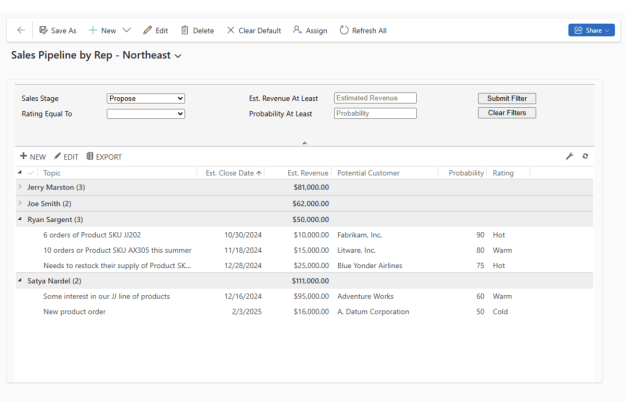Focus the Estimated Revenue input field
The height and width of the screenshot is (414, 625).
(x=375, y=98)
